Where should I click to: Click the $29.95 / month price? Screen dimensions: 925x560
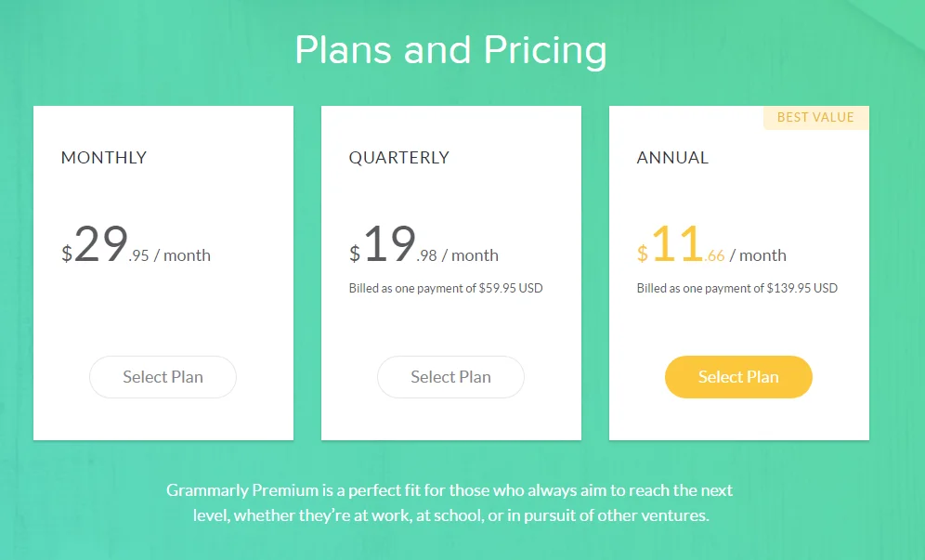(136, 245)
